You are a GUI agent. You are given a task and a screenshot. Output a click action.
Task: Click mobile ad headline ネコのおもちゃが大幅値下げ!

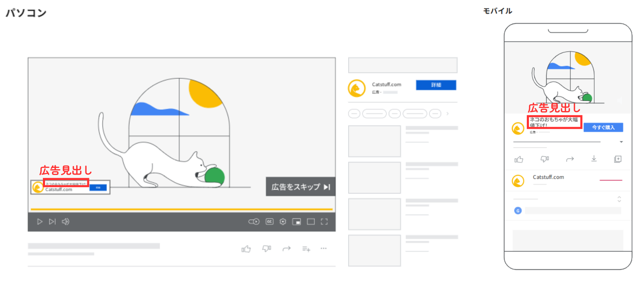point(554,122)
